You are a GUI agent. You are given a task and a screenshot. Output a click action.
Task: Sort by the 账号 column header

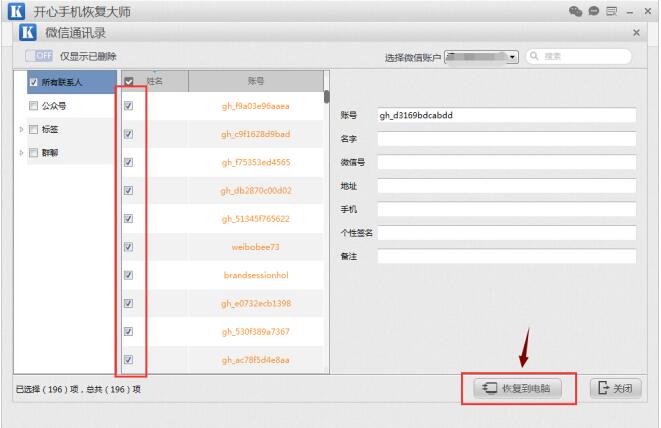tap(256, 81)
